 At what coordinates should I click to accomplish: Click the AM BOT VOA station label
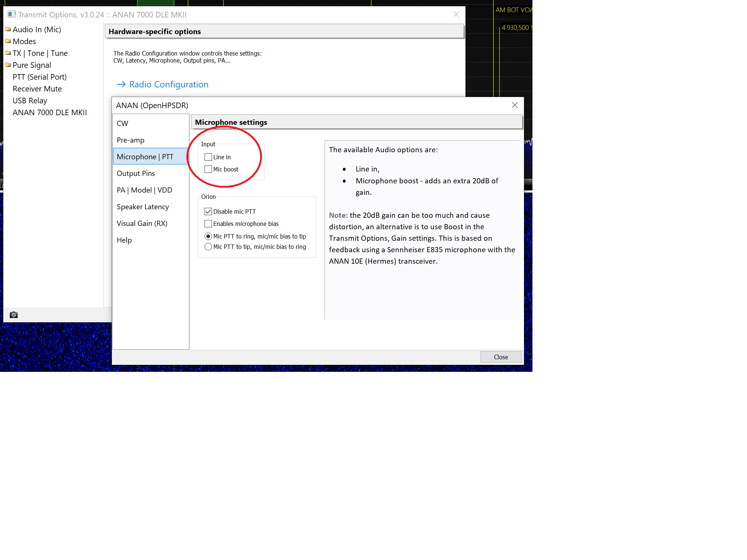(x=514, y=10)
